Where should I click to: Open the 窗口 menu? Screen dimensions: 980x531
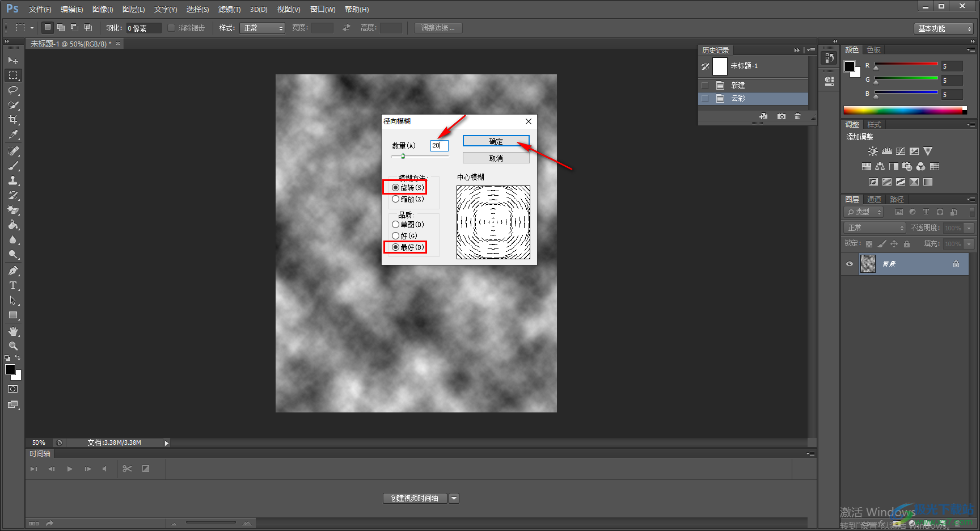323,9
